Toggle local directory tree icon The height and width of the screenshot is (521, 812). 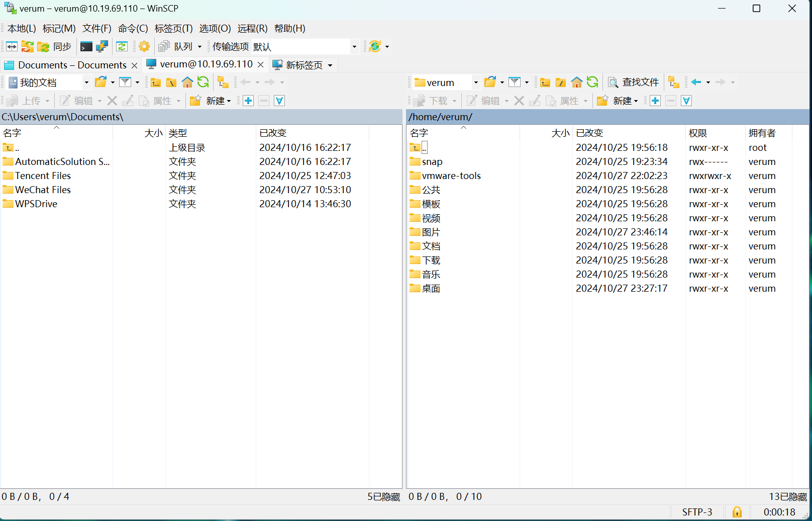223,82
